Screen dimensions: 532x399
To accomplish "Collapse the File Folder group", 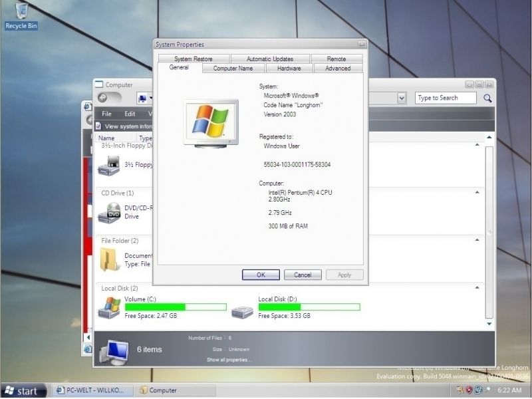I will [x=477, y=240].
